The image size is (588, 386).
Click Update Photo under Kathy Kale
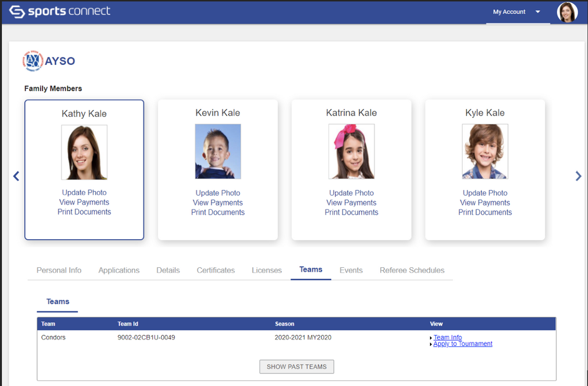pos(84,193)
